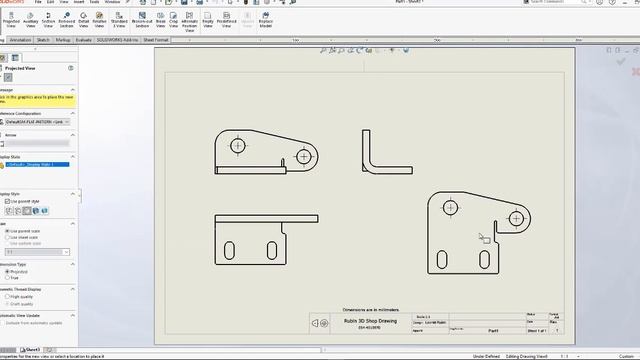Choose the Removed Section tool
640x360 pixels.
67,20
